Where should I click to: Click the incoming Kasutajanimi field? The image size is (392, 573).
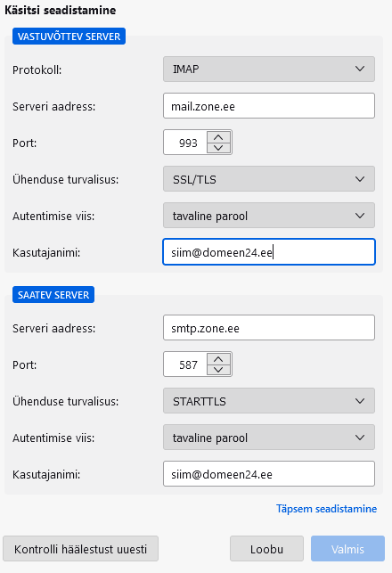pyautogui.click(x=269, y=252)
